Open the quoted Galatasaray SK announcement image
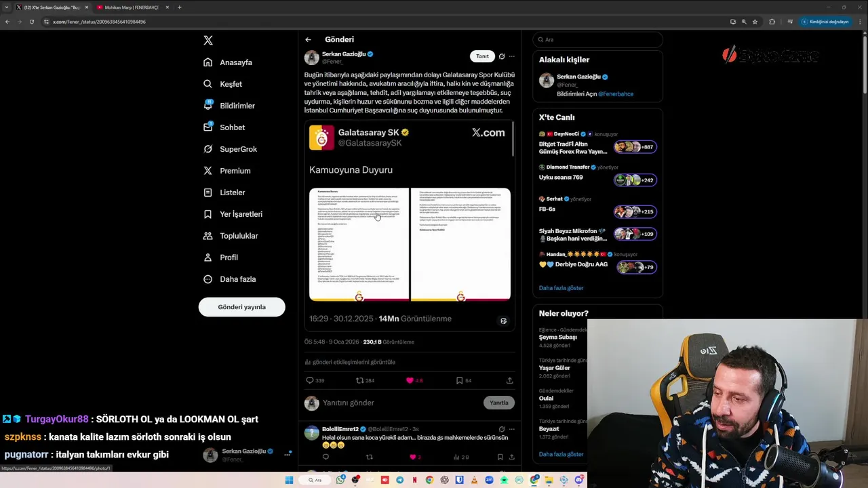The width and height of the screenshot is (868, 488). (x=410, y=244)
